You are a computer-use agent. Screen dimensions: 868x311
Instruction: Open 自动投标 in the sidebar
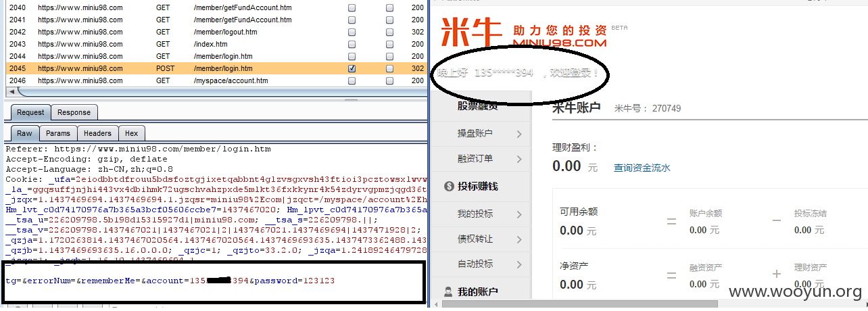pyautogui.click(x=475, y=264)
